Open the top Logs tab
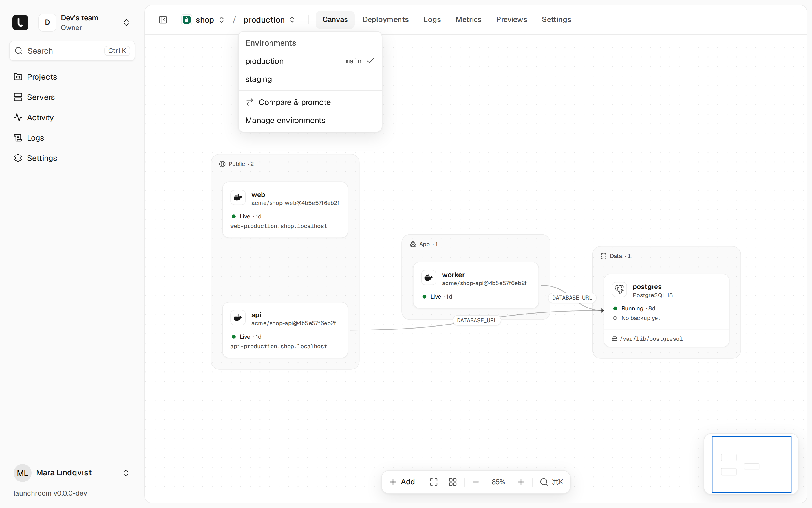This screenshot has height=508, width=812. (432, 20)
